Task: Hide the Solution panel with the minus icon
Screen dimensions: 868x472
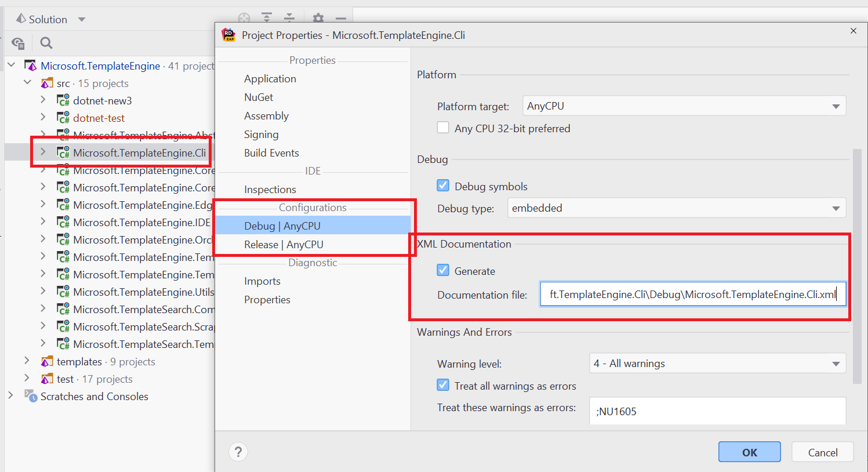Action: pos(341,19)
